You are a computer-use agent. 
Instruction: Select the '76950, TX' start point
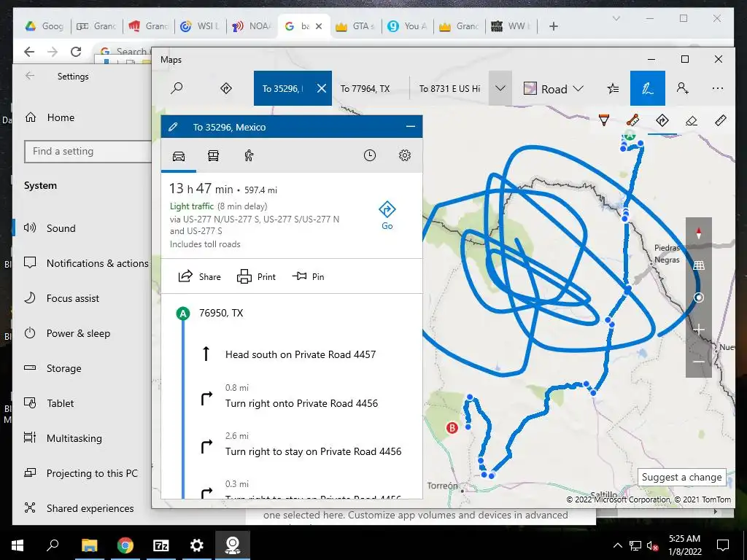coord(221,313)
